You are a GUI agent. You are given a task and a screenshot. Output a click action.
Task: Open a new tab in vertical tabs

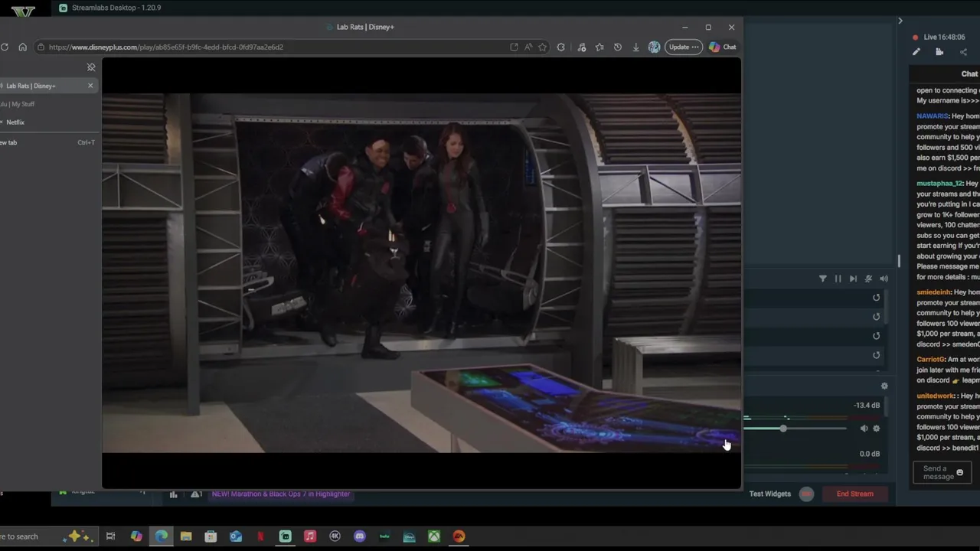point(47,142)
